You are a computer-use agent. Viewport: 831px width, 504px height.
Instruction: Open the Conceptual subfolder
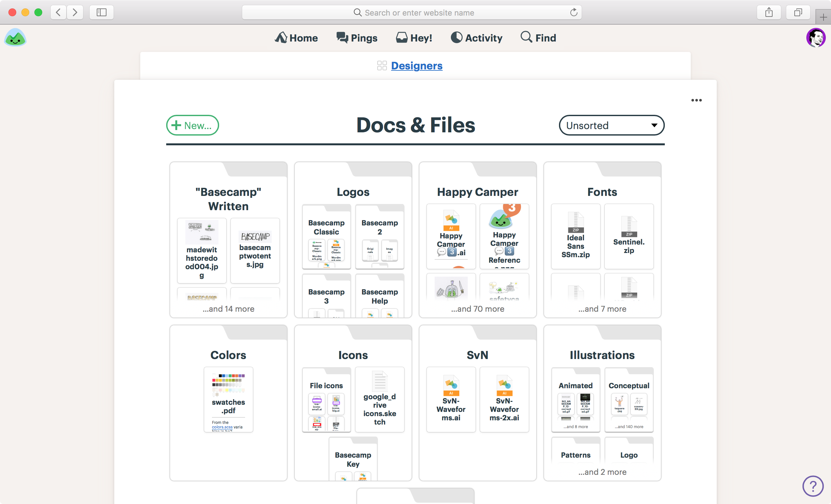629,400
